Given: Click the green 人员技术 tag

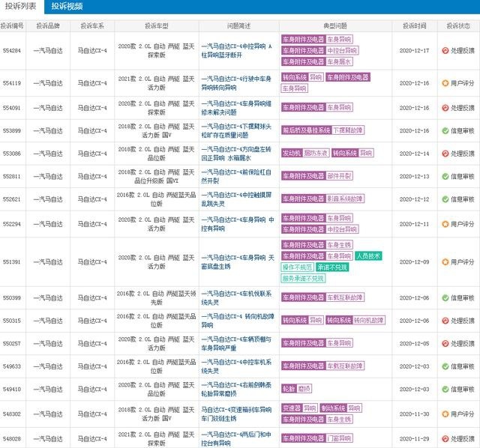Looking at the screenshot, I should (368, 256).
